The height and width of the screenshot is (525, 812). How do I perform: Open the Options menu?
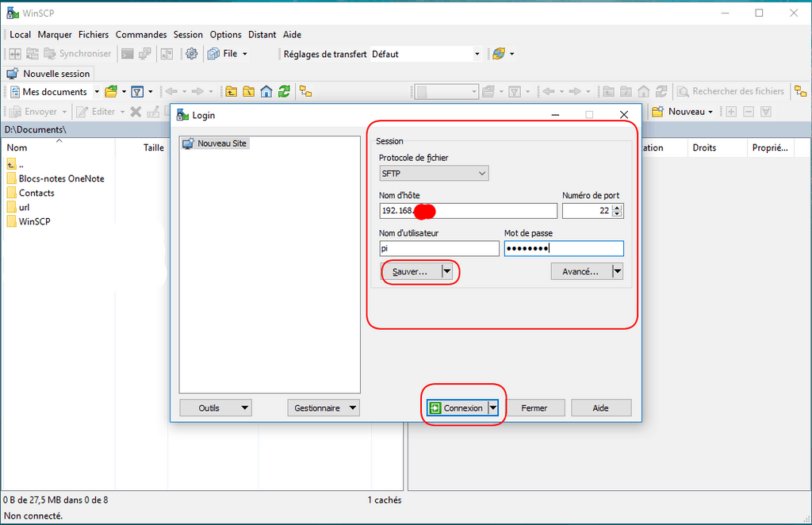tap(225, 35)
